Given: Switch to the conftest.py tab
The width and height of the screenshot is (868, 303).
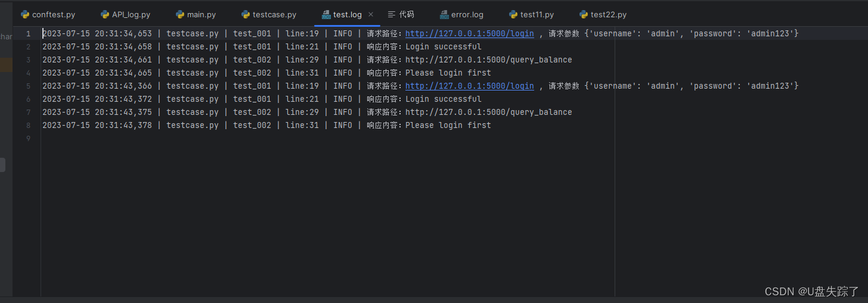Looking at the screenshot, I should tap(48, 14).
